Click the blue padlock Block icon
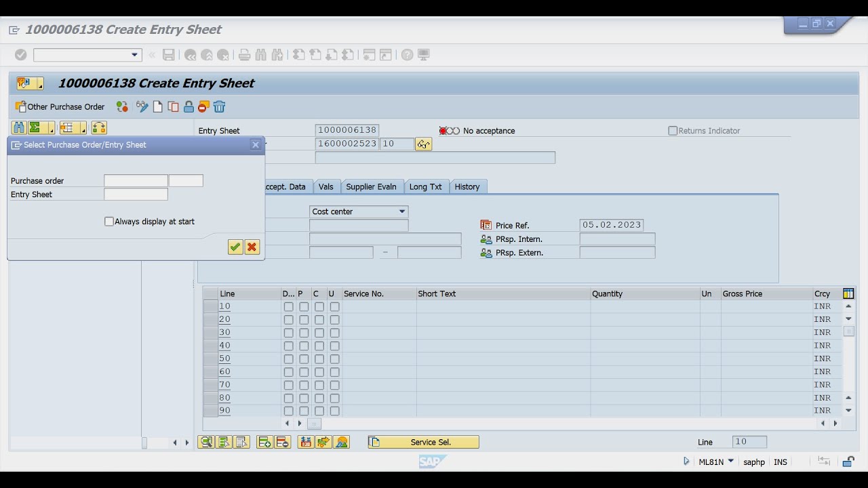 point(189,106)
